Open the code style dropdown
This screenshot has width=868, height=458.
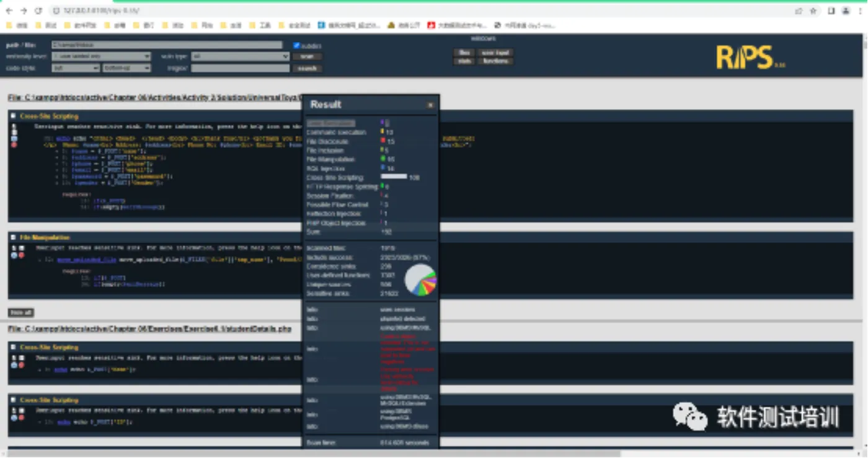[76, 68]
